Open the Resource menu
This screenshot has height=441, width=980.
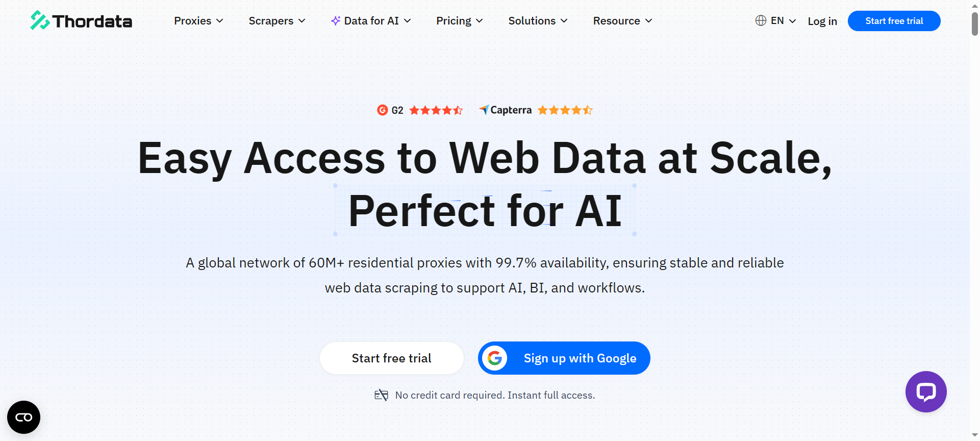tap(622, 21)
